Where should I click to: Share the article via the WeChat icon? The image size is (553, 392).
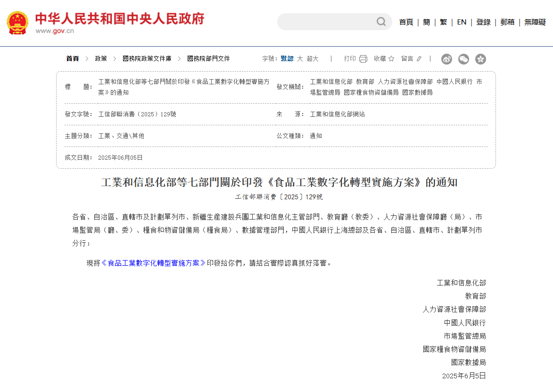tap(463, 59)
